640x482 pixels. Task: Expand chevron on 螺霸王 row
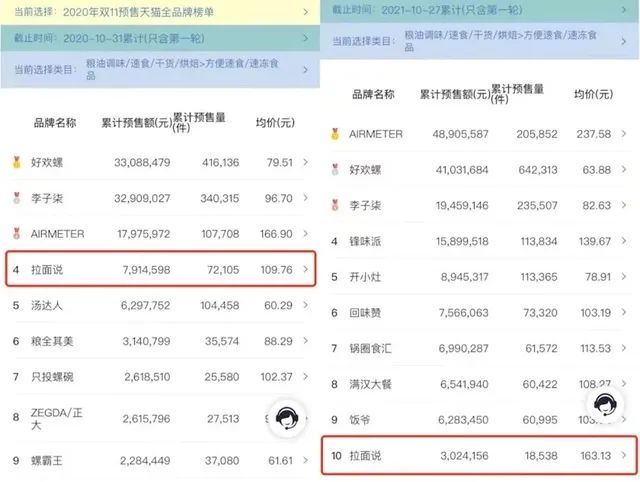pyautogui.click(x=305, y=460)
